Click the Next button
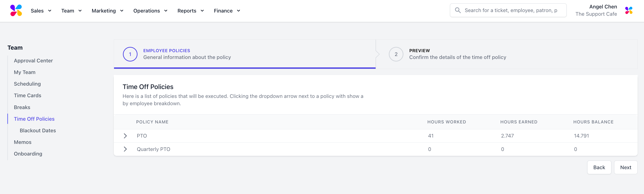The width and height of the screenshot is (644, 194). click(x=626, y=167)
